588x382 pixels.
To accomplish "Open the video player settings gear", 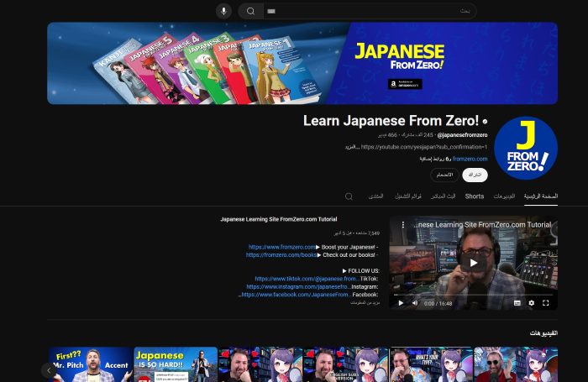I will [531, 302].
